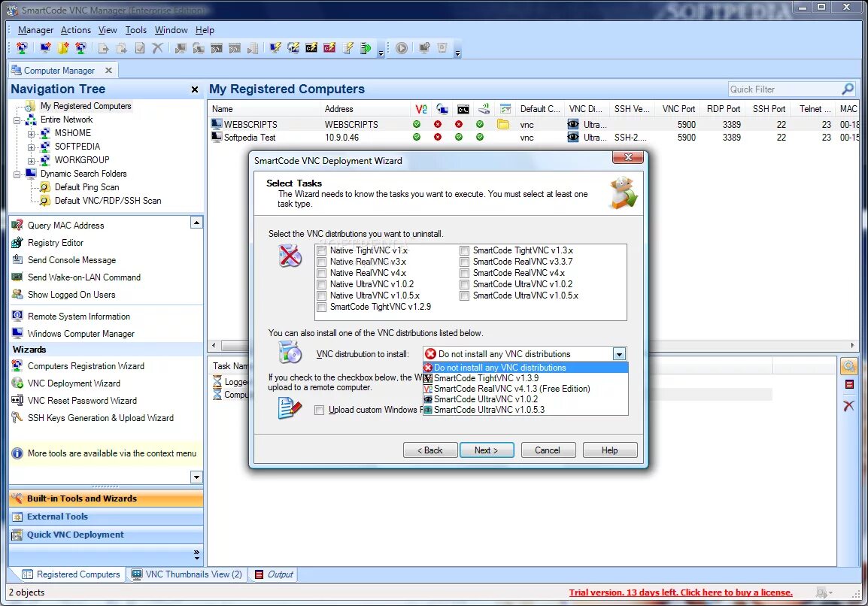
Task: Click the Quick Filter input field
Action: coord(785,89)
